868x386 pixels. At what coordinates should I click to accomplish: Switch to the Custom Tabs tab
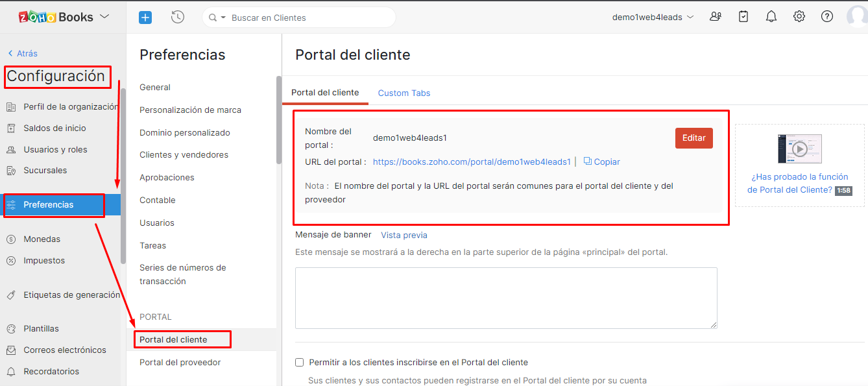pyautogui.click(x=404, y=93)
